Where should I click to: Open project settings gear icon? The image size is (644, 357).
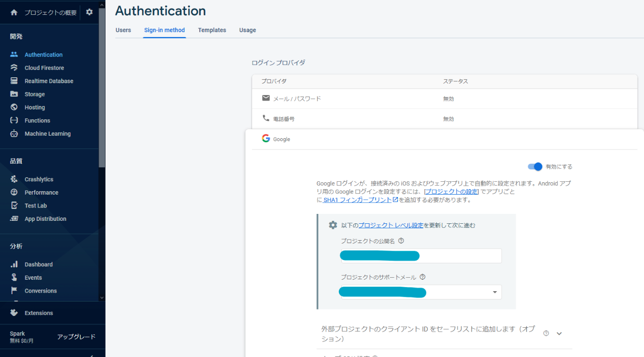point(89,12)
